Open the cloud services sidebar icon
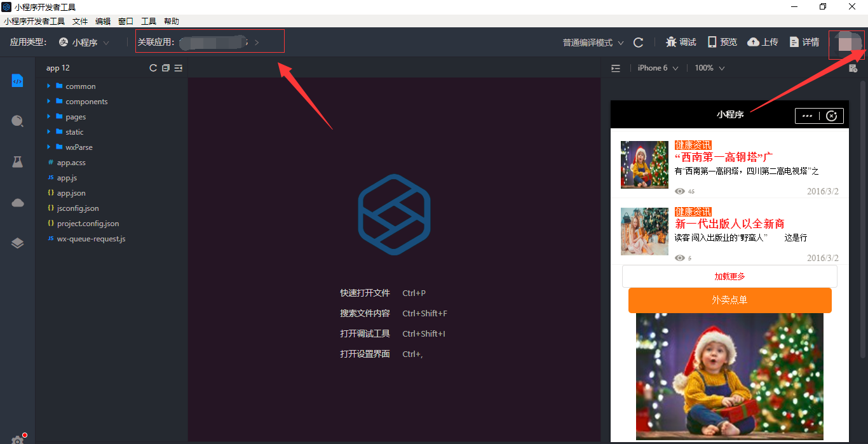 [x=17, y=203]
